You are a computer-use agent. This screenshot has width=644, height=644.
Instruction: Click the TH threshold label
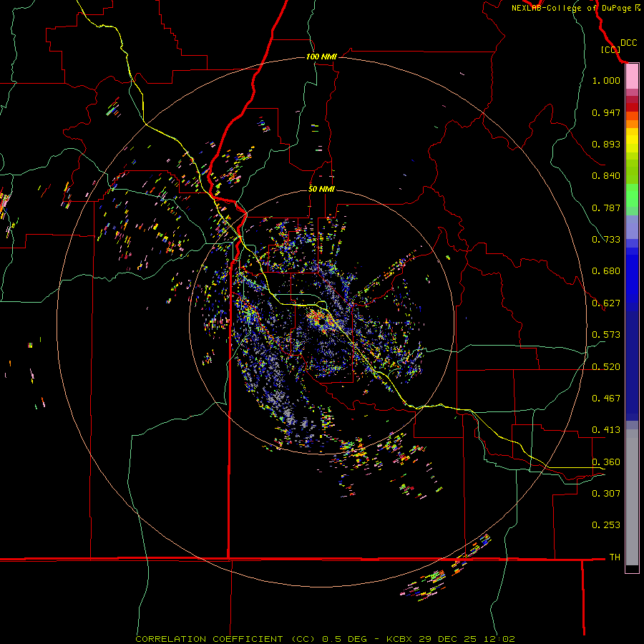point(615,557)
